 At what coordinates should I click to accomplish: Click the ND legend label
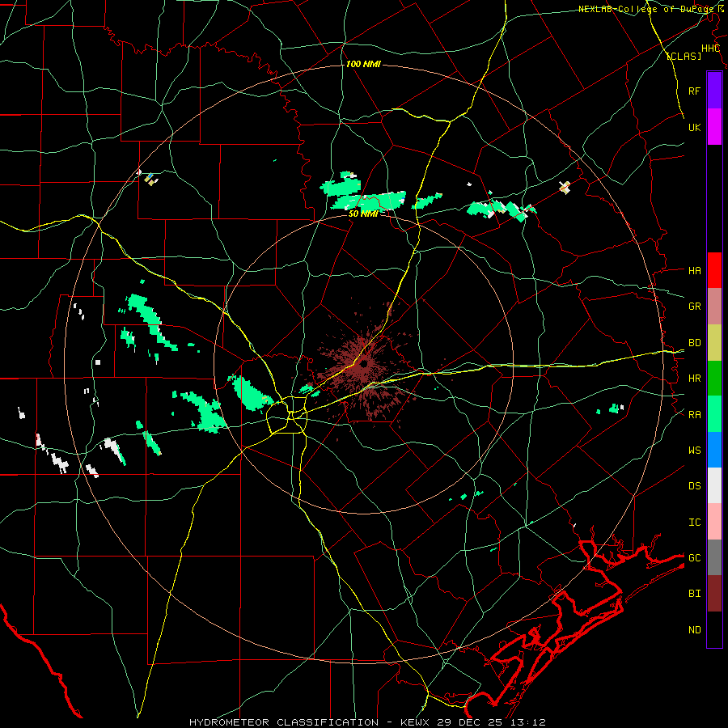point(694,629)
